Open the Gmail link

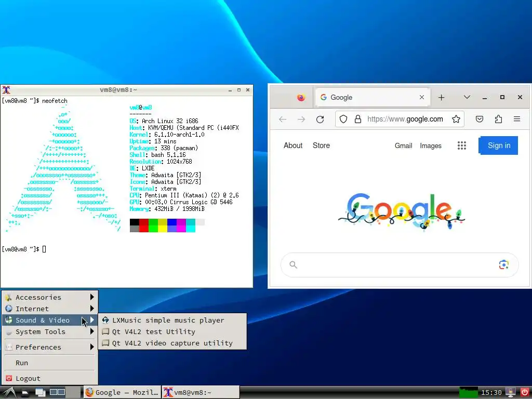click(x=403, y=146)
